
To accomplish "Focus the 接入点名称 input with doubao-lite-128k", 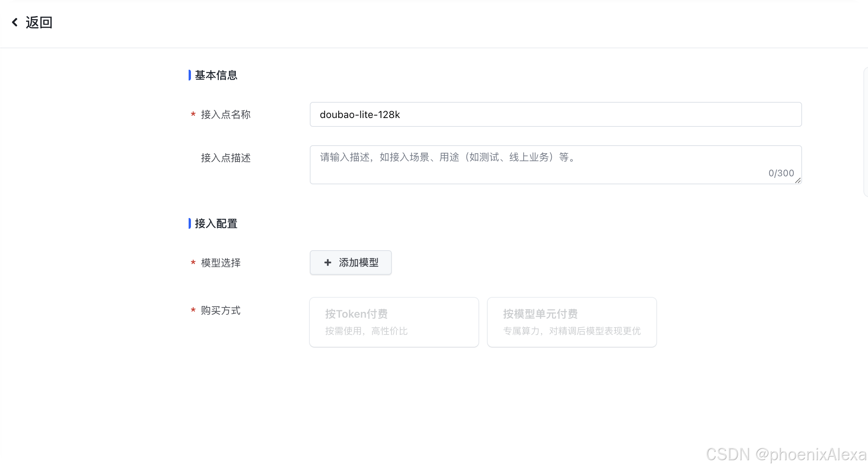I will point(555,115).
